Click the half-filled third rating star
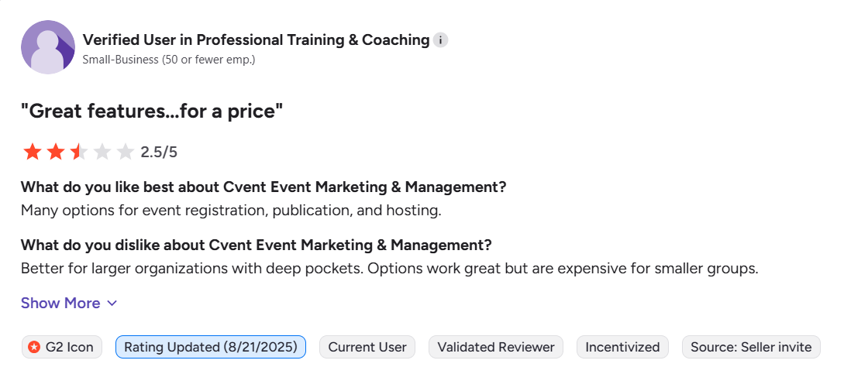The width and height of the screenshot is (868, 374). [x=79, y=152]
